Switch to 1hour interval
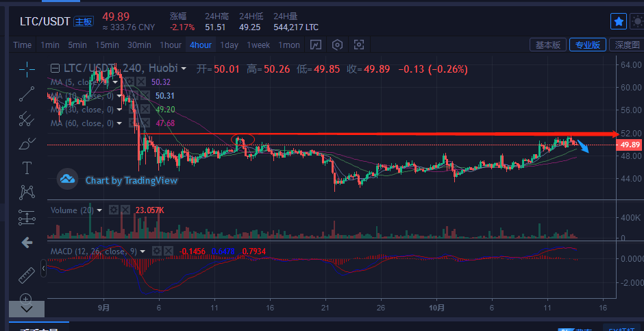 [x=171, y=45]
